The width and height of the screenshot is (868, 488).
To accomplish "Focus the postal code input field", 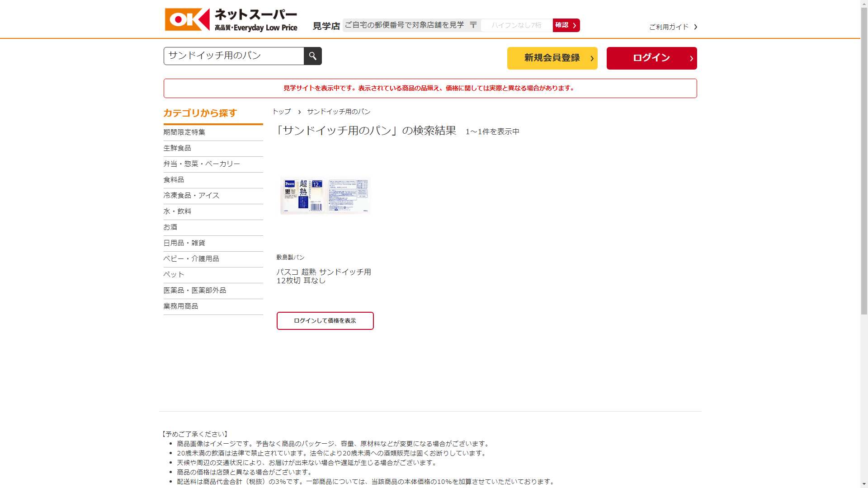I will 516,25.
